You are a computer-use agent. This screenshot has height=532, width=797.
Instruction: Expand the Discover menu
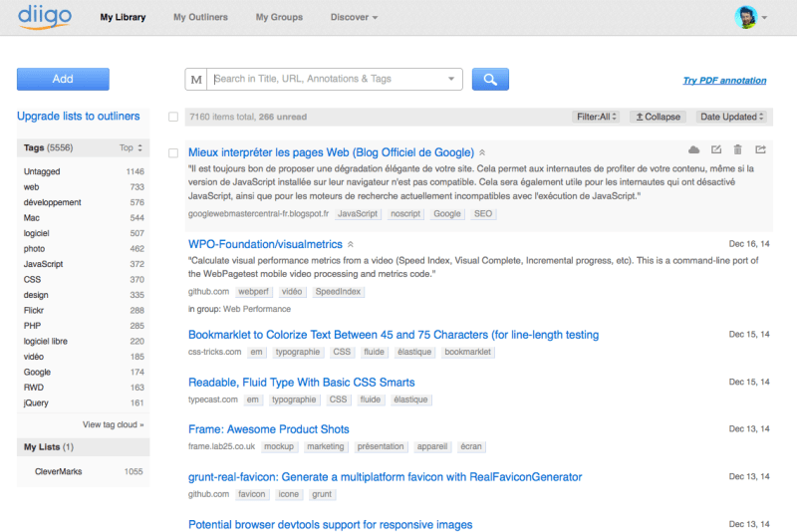click(x=354, y=17)
